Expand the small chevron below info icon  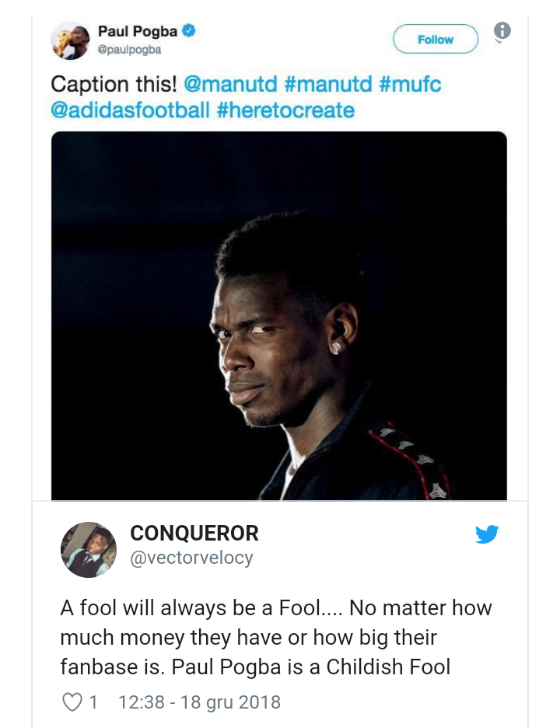499,42
